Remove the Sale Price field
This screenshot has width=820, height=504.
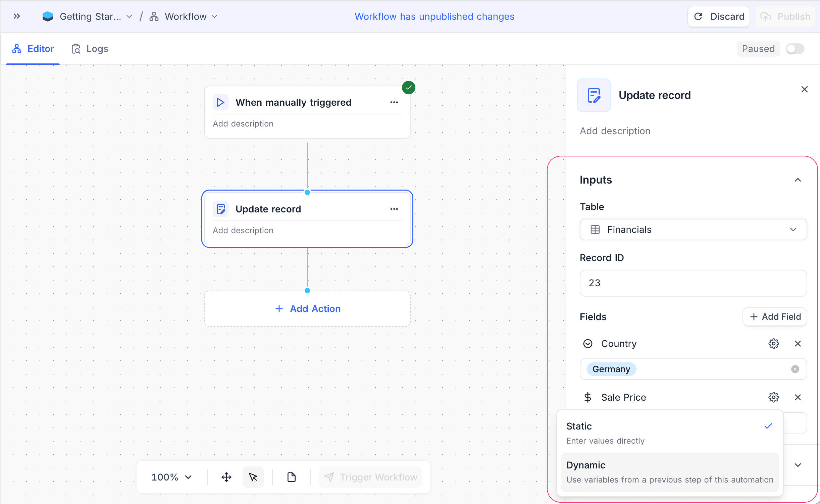798,397
